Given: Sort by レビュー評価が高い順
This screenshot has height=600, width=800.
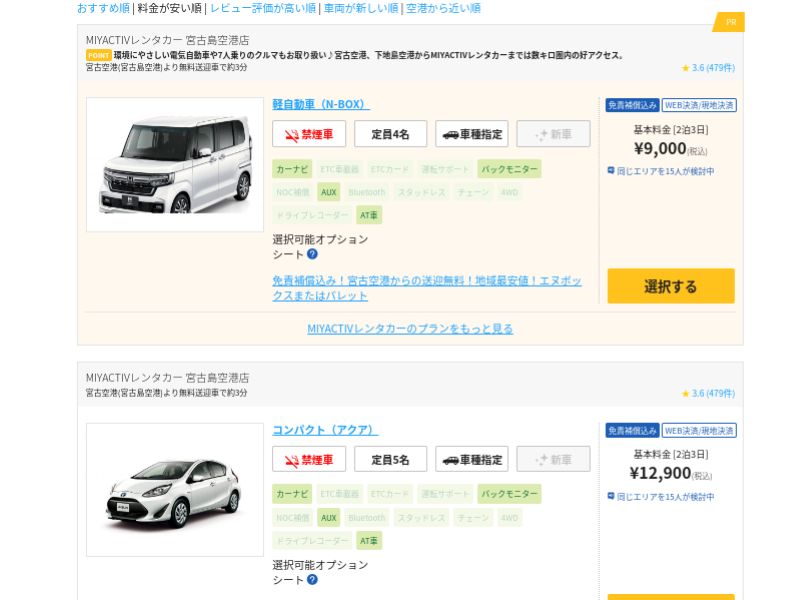Looking at the screenshot, I should tap(263, 8).
